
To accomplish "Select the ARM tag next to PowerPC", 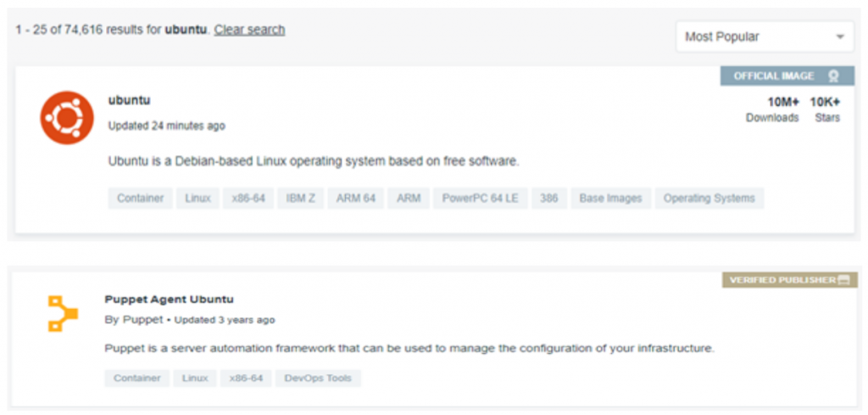I will pos(409,199).
